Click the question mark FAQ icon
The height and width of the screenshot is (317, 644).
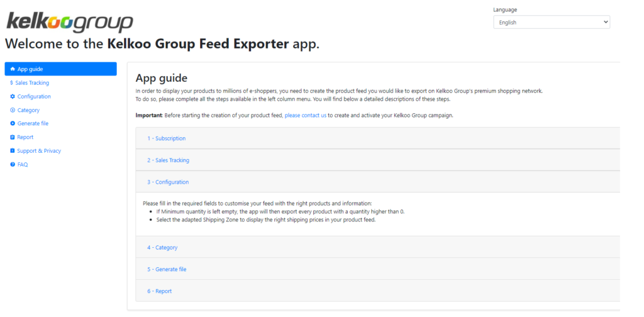13,165
